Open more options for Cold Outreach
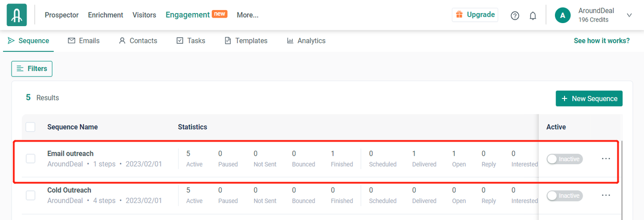The height and width of the screenshot is (220, 644). [x=606, y=195]
